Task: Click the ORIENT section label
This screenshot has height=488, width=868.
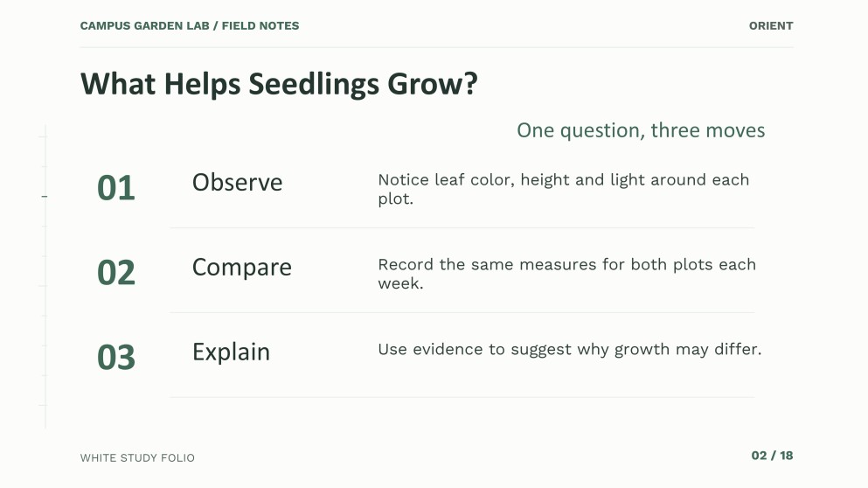Action: (771, 26)
